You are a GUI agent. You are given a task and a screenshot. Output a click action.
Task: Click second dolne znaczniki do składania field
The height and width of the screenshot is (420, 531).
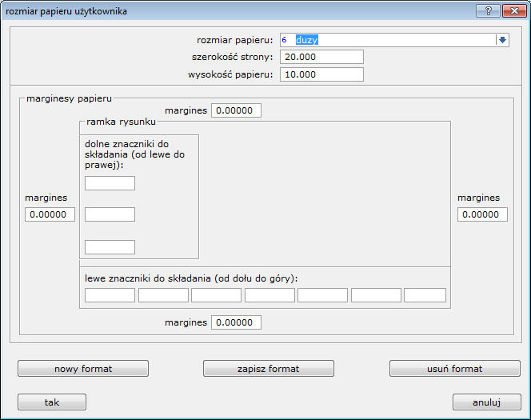tap(110, 214)
